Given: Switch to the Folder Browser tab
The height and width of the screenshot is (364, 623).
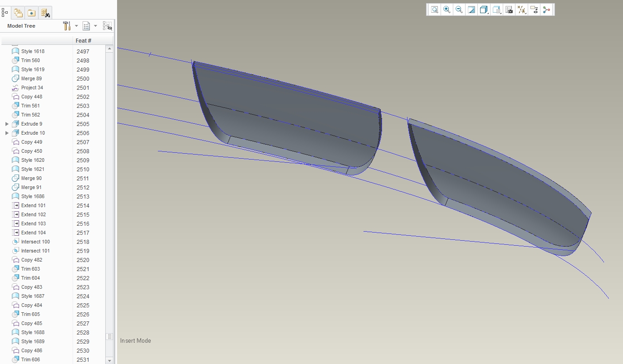Looking at the screenshot, I should tap(18, 13).
